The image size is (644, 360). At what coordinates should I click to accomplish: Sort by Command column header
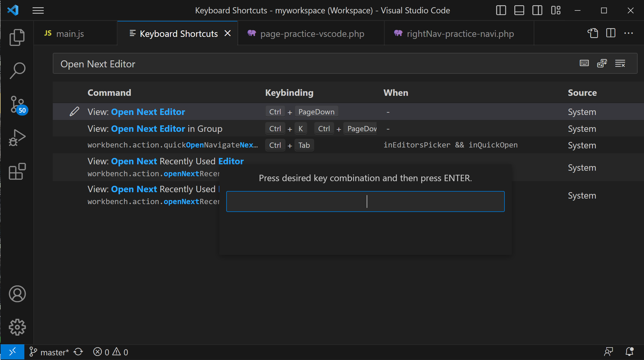tap(109, 93)
